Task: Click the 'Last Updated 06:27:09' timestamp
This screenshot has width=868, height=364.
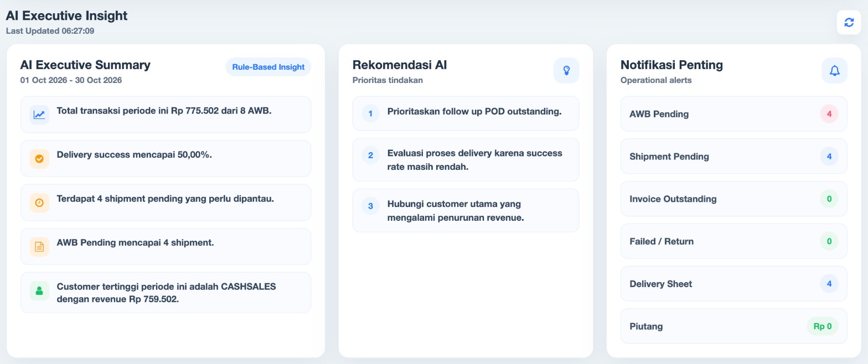Action: point(50,31)
